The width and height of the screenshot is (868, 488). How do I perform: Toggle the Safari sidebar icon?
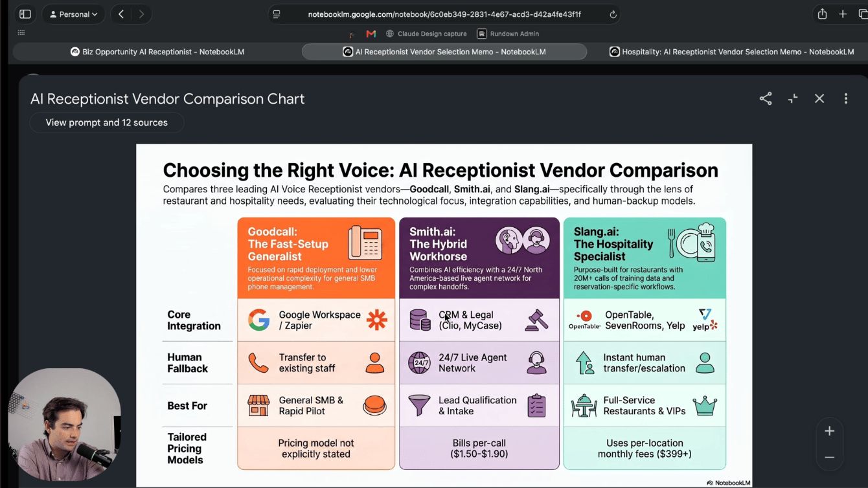(25, 14)
